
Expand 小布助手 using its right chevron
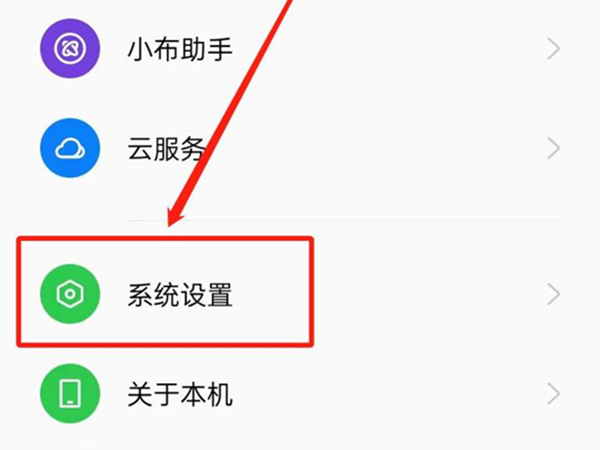tap(554, 49)
